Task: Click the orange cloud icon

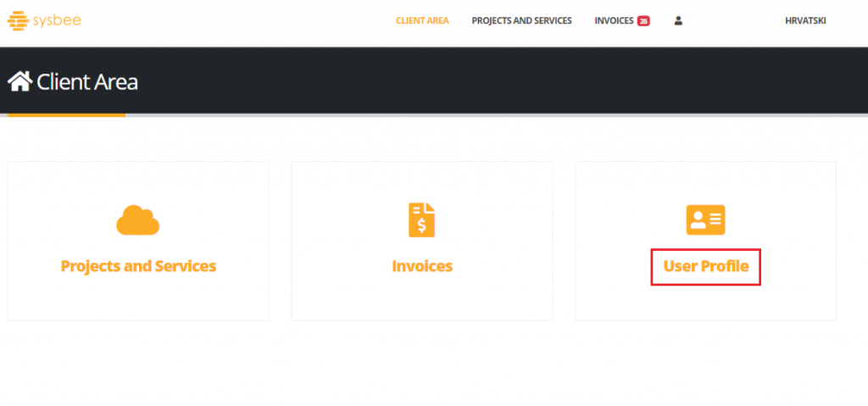Action: click(x=137, y=220)
